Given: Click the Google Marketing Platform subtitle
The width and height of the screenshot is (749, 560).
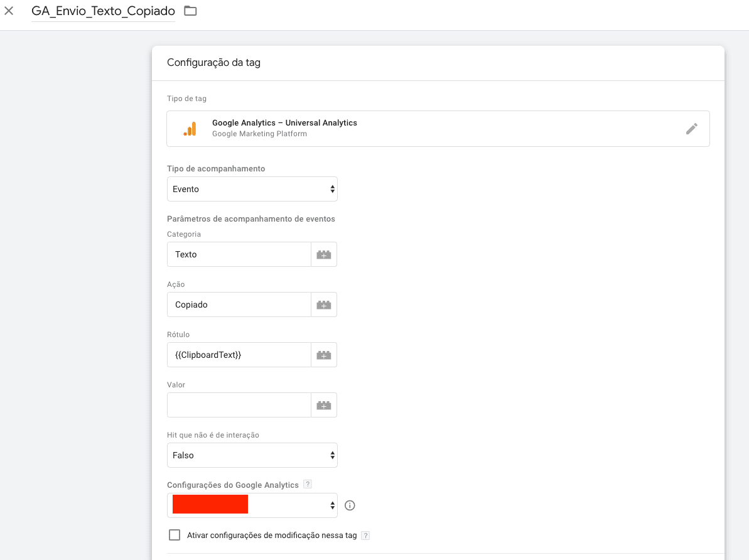Looking at the screenshot, I should coord(259,134).
